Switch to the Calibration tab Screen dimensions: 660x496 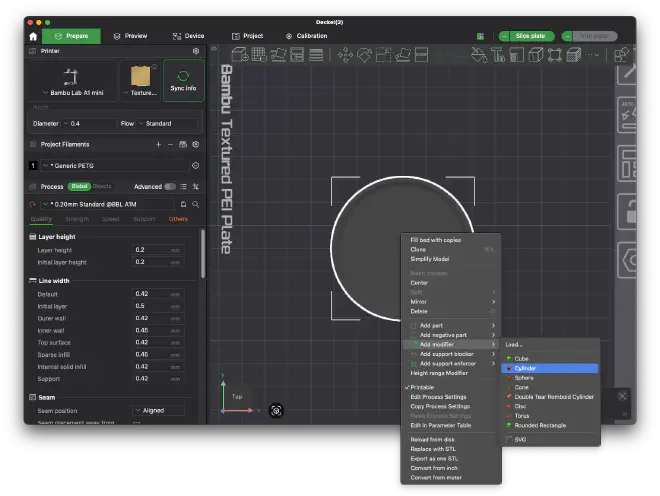pyautogui.click(x=306, y=36)
